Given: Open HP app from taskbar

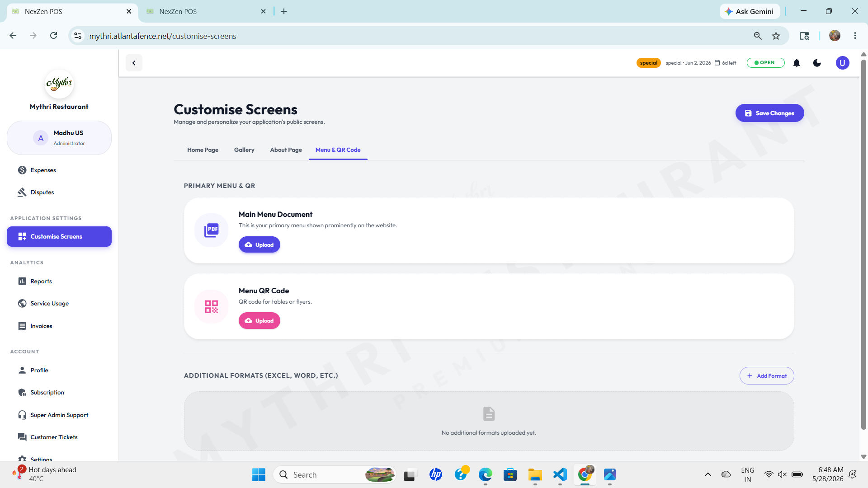Looking at the screenshot, I should (436, 474).
